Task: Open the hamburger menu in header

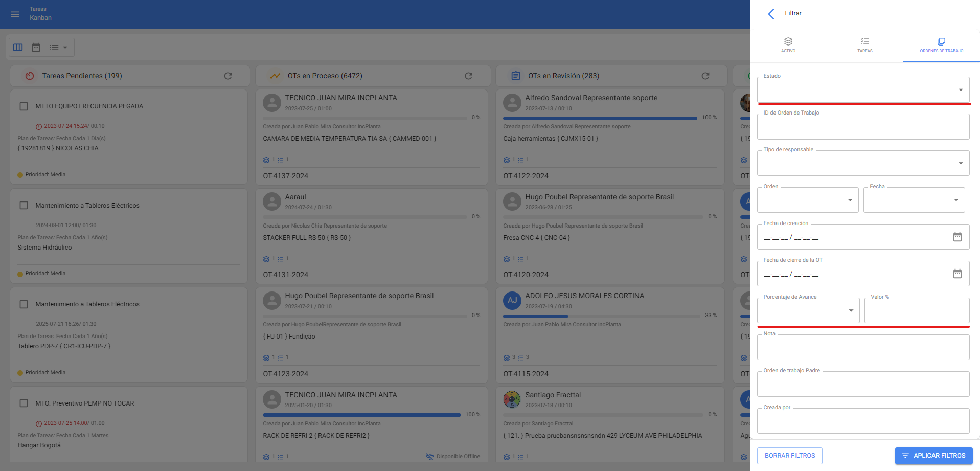Action: (x=15, y=14)
